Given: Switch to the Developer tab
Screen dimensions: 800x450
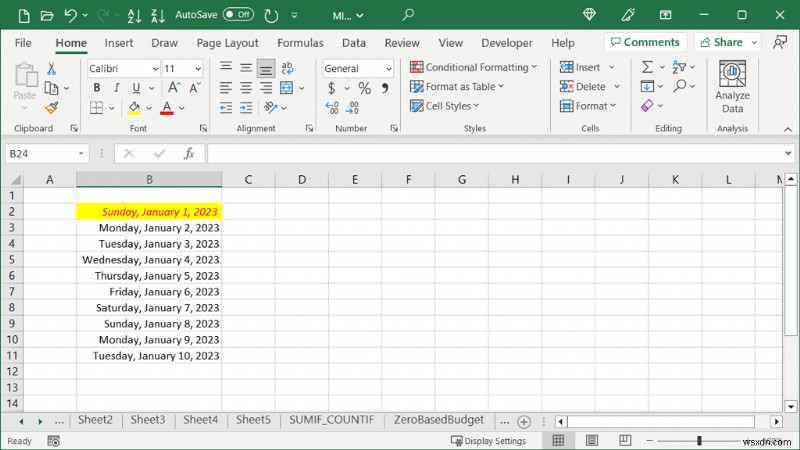Looking at the screenshot, I should [507, 43].
